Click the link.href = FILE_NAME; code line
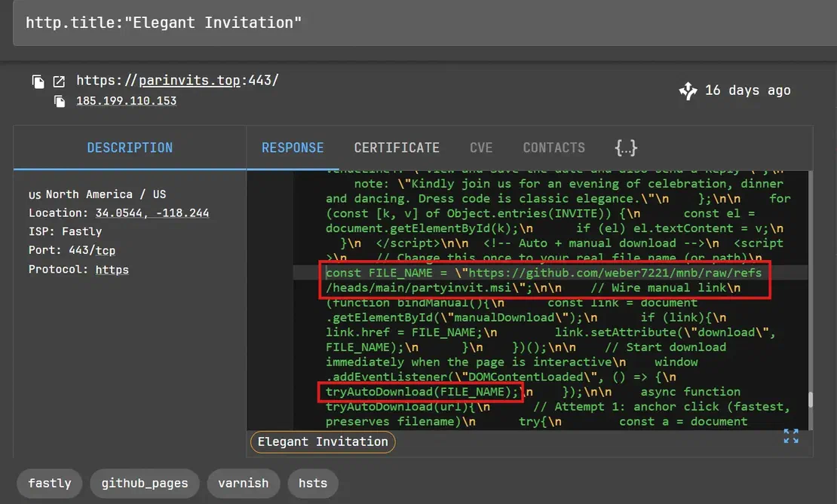This screenshot has height=504, width=837. point(411,332)
